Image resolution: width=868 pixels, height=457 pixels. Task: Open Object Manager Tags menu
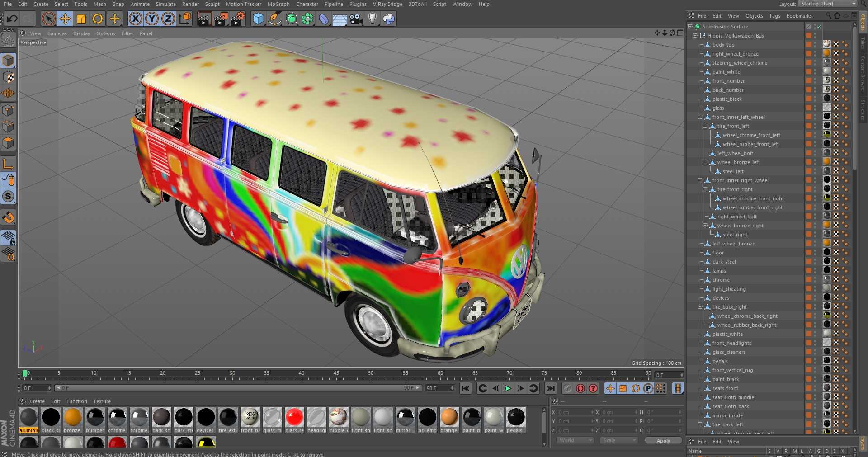[774, 16]
